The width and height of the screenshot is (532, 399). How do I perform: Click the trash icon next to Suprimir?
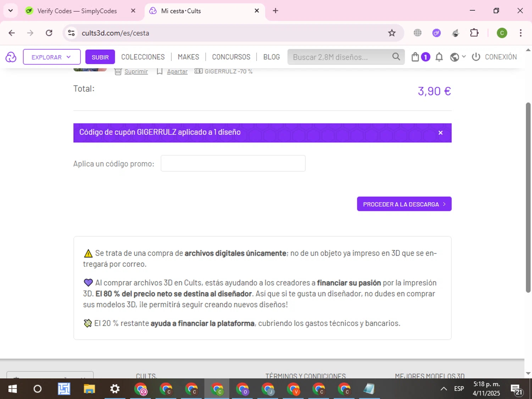coord(118,72)
